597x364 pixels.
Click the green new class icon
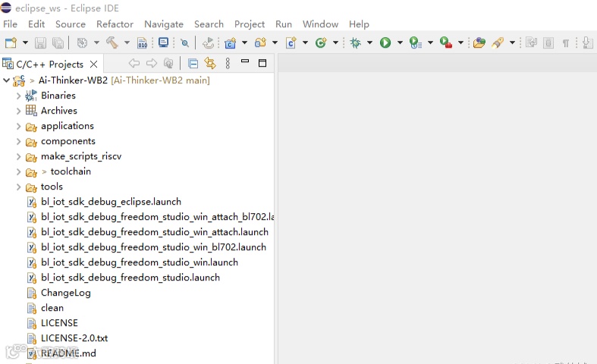point(321,42)
